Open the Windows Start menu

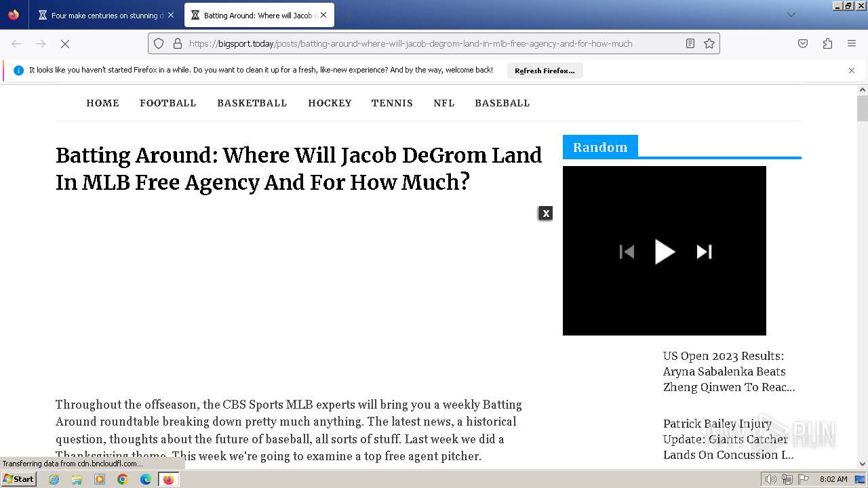(18, 479)
